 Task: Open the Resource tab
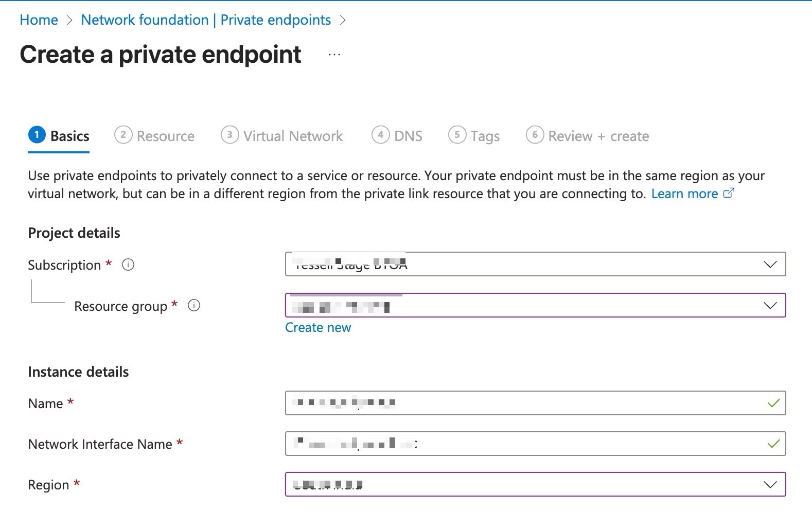click(x=165, y=136)
